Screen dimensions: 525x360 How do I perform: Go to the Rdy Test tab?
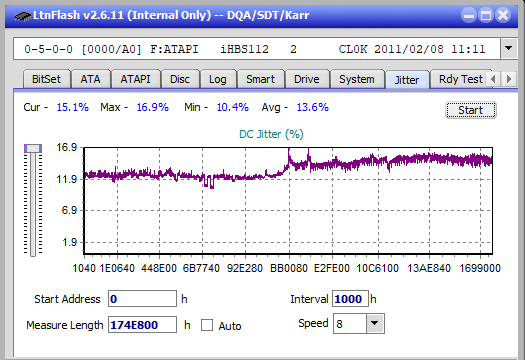point(460,79)
